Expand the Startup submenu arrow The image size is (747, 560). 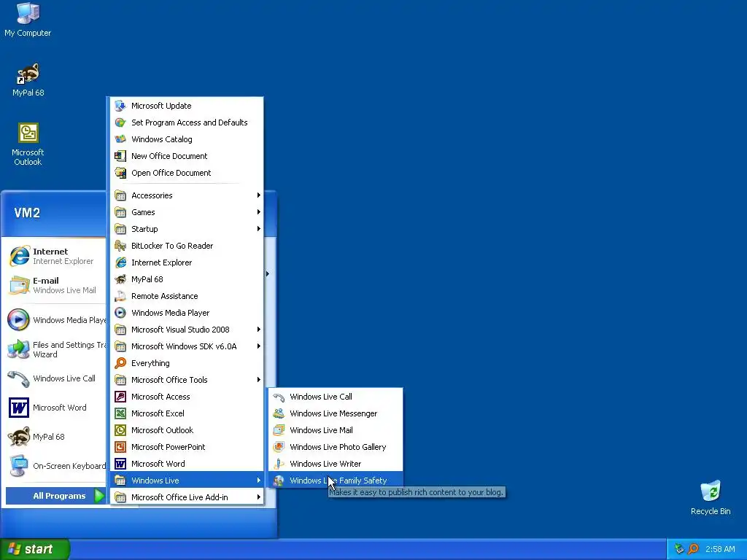click(x=259, y=229)
